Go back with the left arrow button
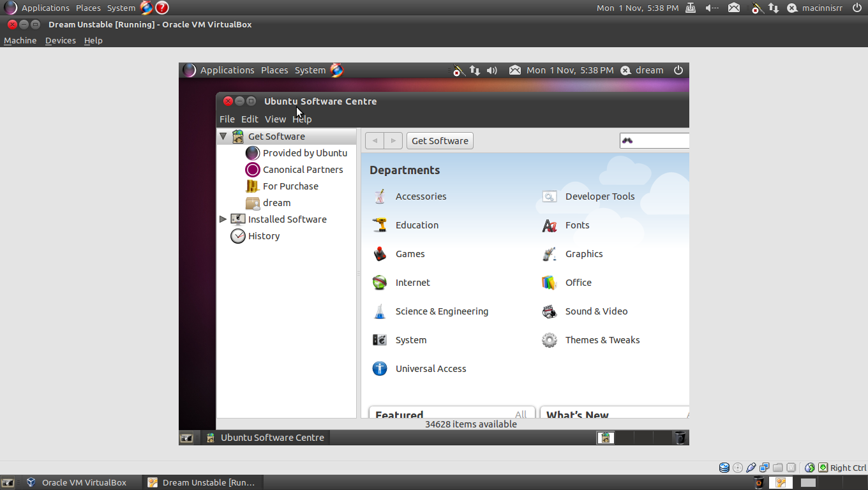The height and width of the screenshot is (490, 868). pos(375,141)
